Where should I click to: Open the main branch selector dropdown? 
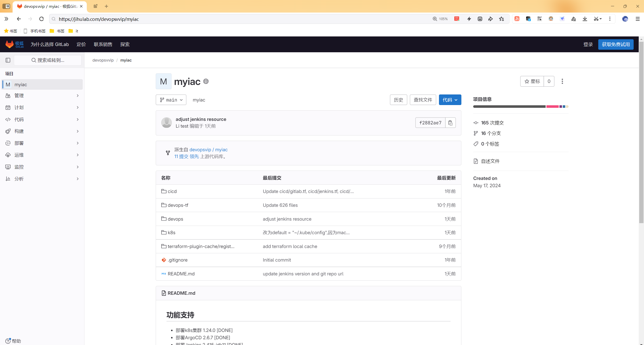click(171, 100)
